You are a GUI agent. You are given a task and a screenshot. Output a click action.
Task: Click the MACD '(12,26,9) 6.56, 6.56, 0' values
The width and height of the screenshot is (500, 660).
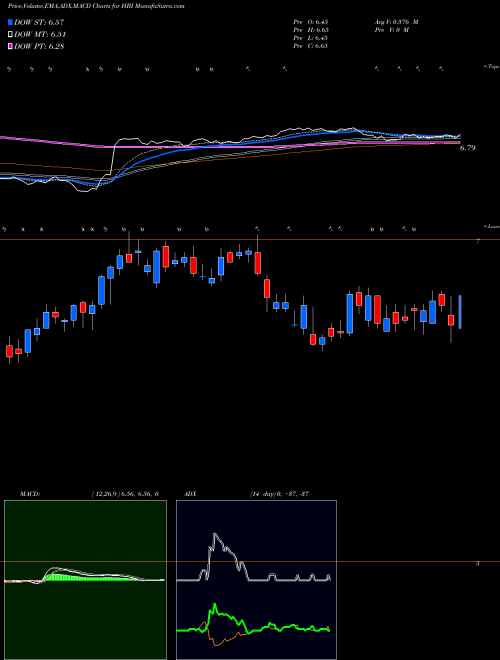click(x=125, y=494)
